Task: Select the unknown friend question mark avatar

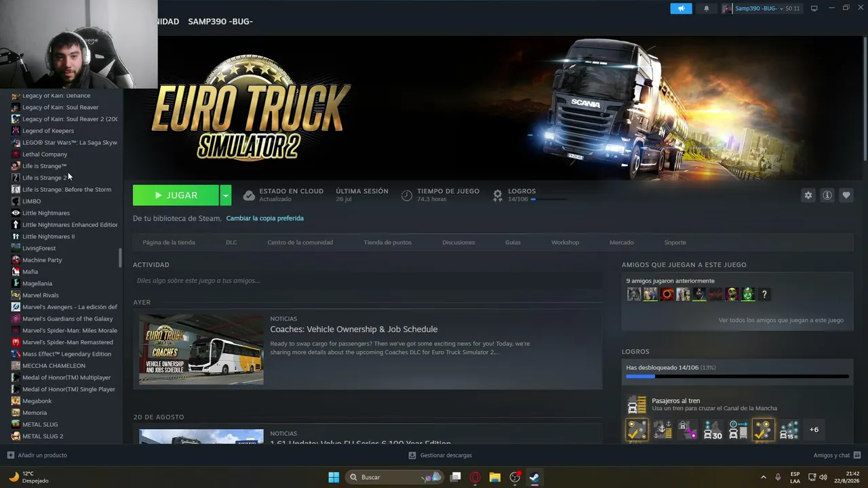Action: click(764, 294)
